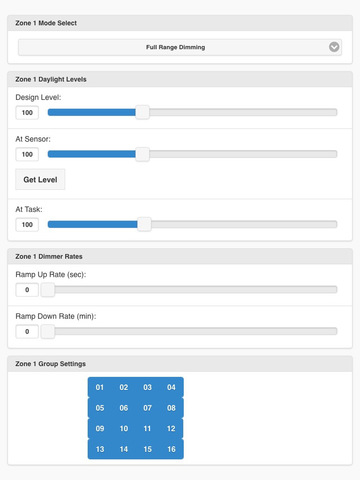Toggle group 01 in Group Settings

coord(100,387)
